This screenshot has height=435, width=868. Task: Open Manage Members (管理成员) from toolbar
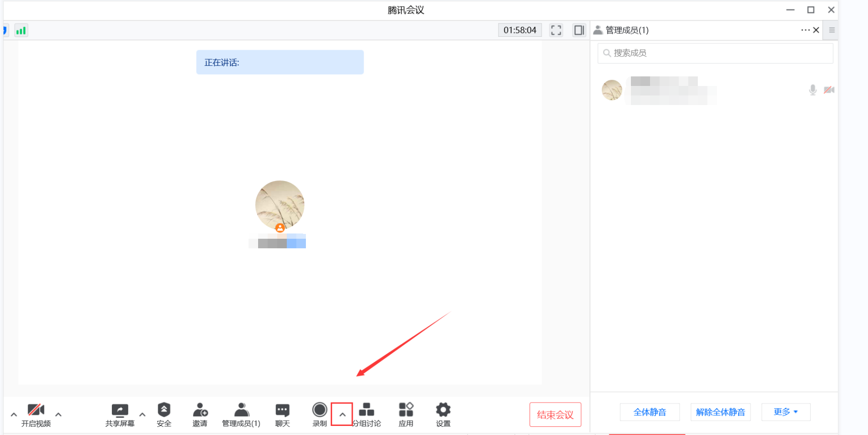point(241,415)
